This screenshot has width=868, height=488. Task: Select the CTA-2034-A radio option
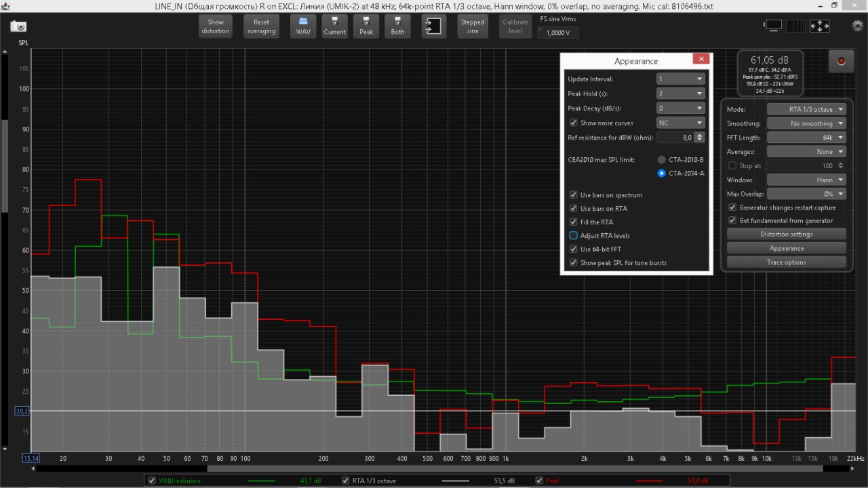[x=662, y=173]
